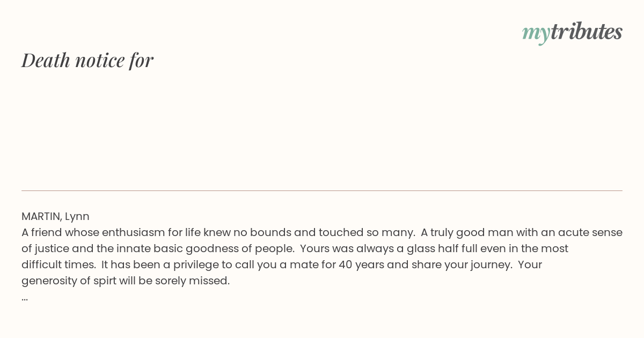Click the line beginning "generosity of spirt"
Image resolution: width=644 pixels, height=338 pixels.
(126, 281)
